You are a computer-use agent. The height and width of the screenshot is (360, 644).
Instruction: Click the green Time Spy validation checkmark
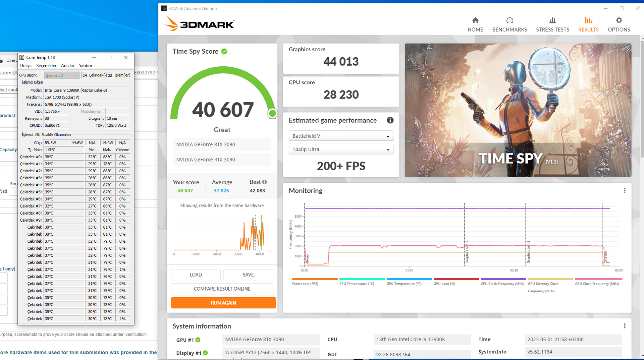coord(224,51)
